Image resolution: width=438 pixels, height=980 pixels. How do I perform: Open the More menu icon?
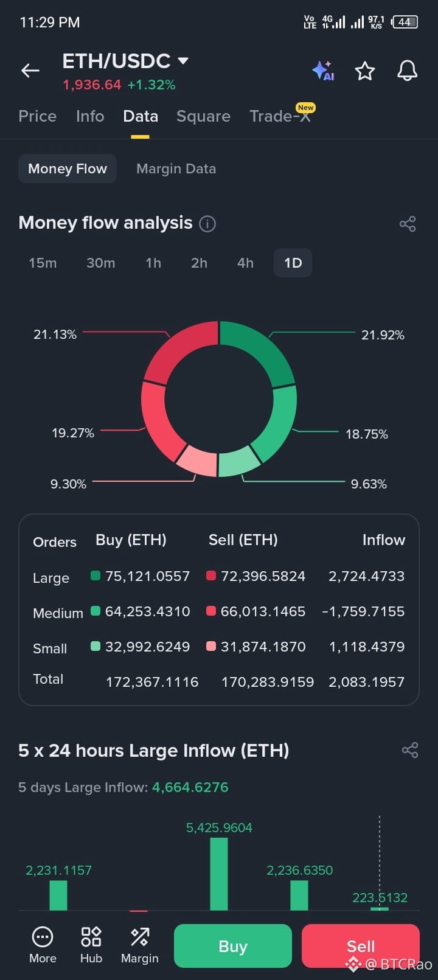[43, 945]
